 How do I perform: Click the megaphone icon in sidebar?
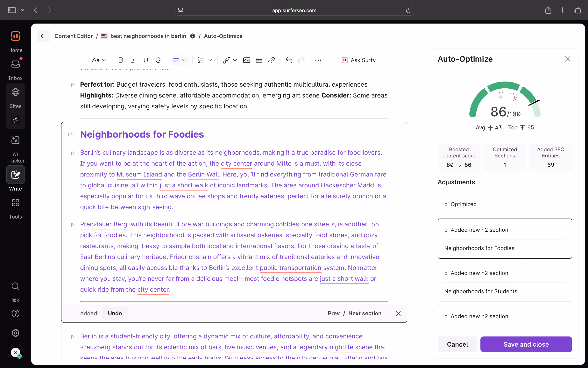point(15,120)
